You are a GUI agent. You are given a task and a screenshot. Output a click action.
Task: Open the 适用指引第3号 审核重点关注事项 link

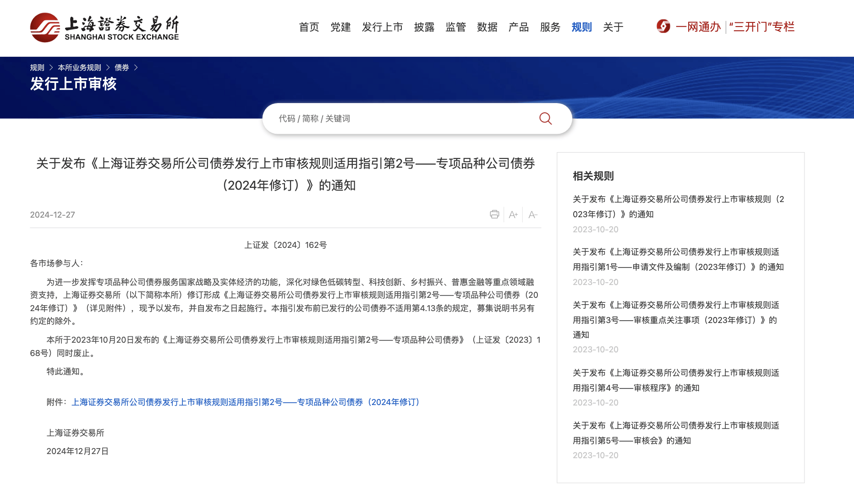(x=675, y=319)
